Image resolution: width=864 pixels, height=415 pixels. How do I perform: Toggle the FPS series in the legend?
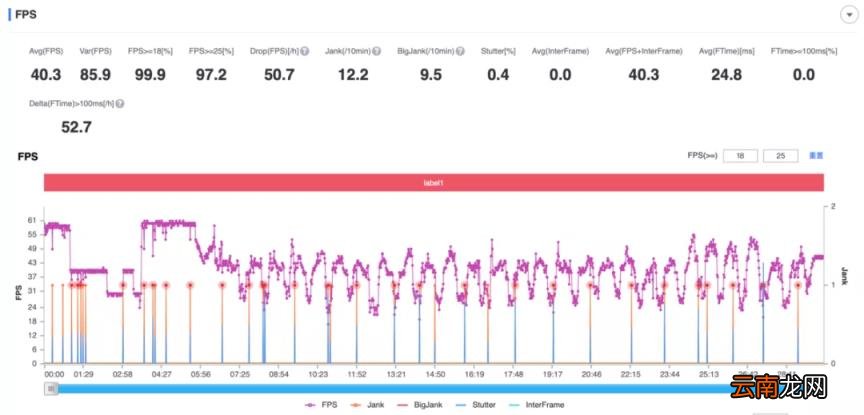(321, 405)
